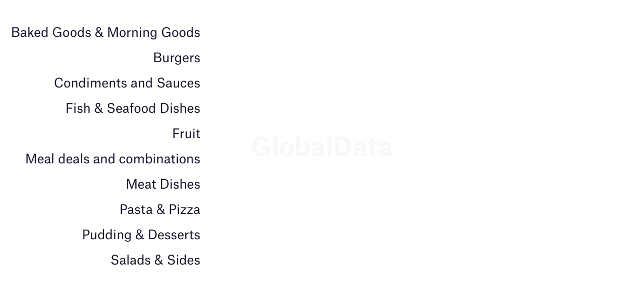The width and height of the screenshot is (644, 293).
Task: Click the Burgers category label
Action: tap(177, 58)
